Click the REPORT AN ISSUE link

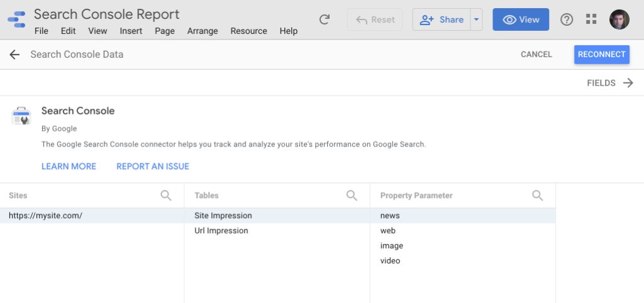153,167
